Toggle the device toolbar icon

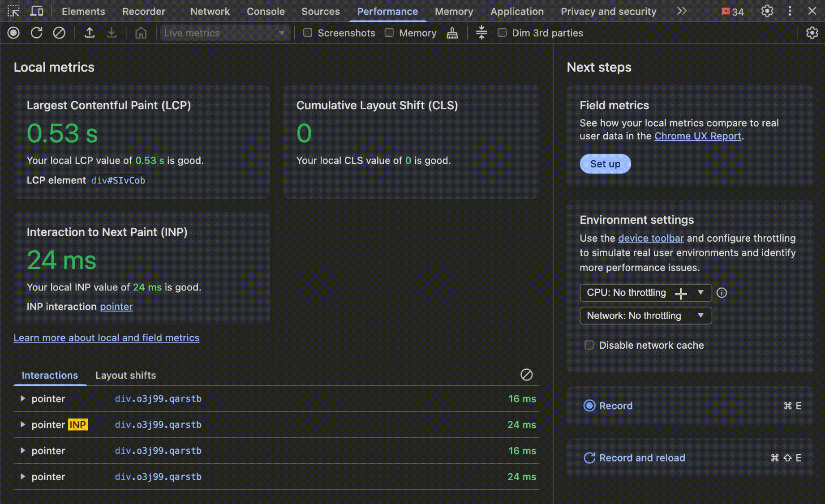36,11
